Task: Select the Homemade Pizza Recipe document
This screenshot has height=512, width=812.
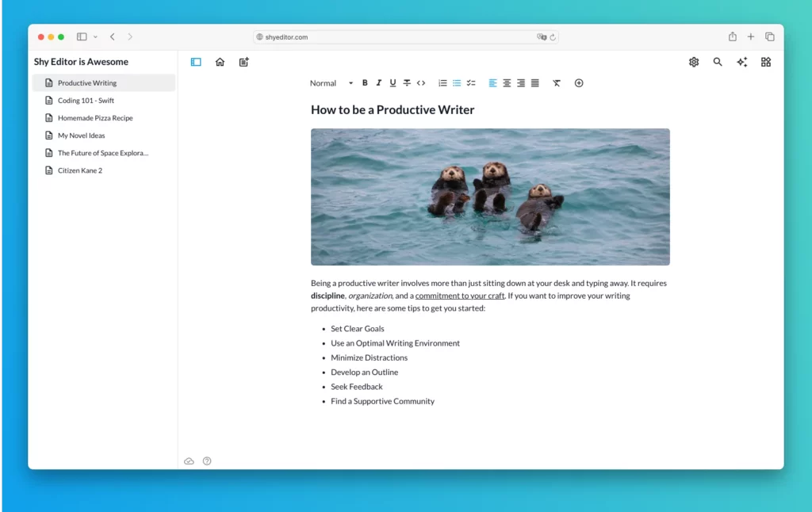Action: click(x=95, y=118)
